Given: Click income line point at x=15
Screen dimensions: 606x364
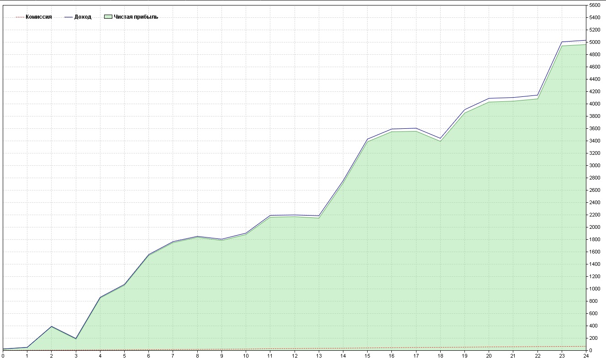Looking at the screenshot, I should coord(368,139).
